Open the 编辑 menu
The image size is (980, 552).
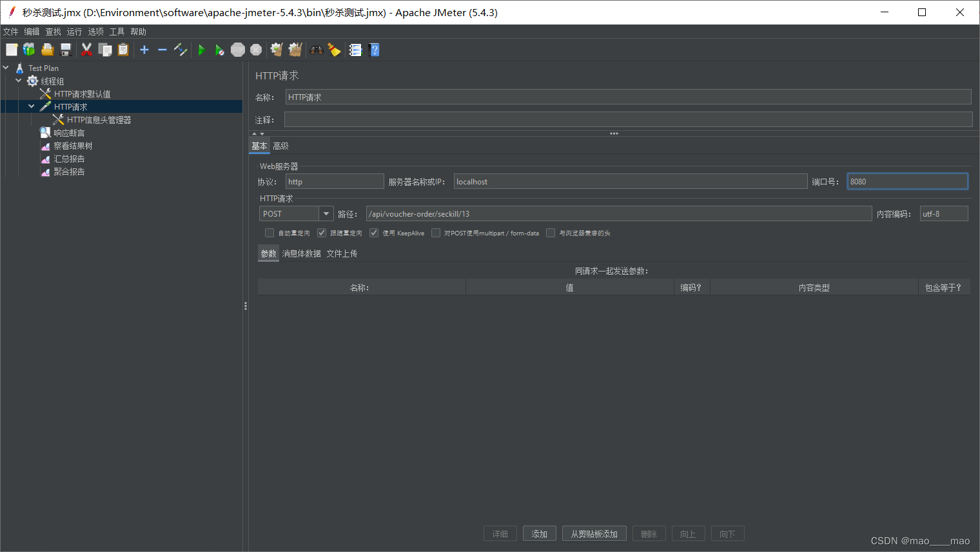tap(32, 32)
